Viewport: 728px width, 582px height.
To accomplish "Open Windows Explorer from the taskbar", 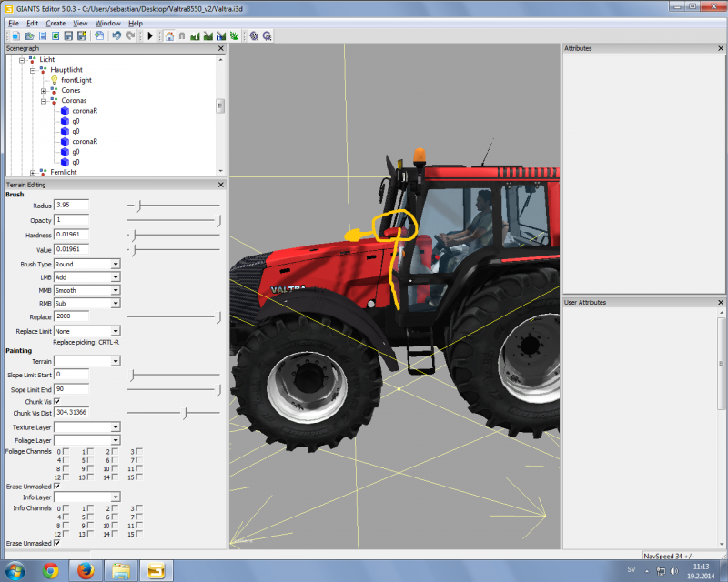I will 121,570.
